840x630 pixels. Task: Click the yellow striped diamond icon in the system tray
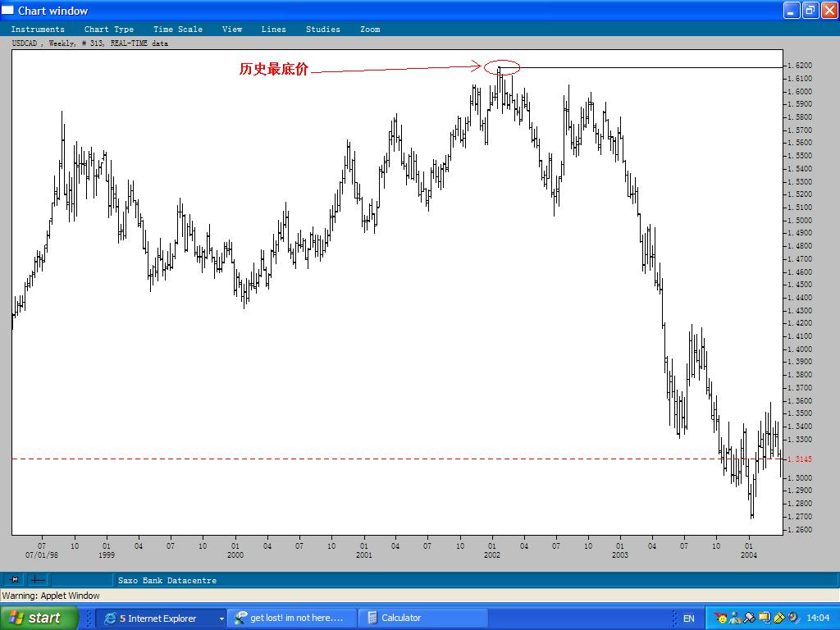[x=778, y=618]
